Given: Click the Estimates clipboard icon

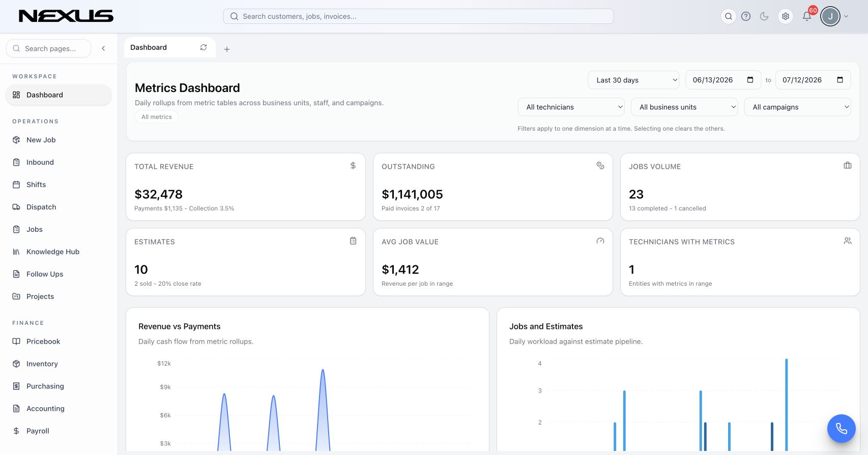Looking at the screenshot, I should click(x=353, y=241).
